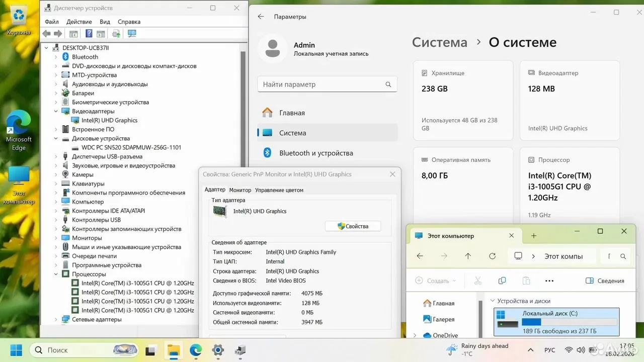
Task: Click РУС language indicator
Action: coord(550,350)
